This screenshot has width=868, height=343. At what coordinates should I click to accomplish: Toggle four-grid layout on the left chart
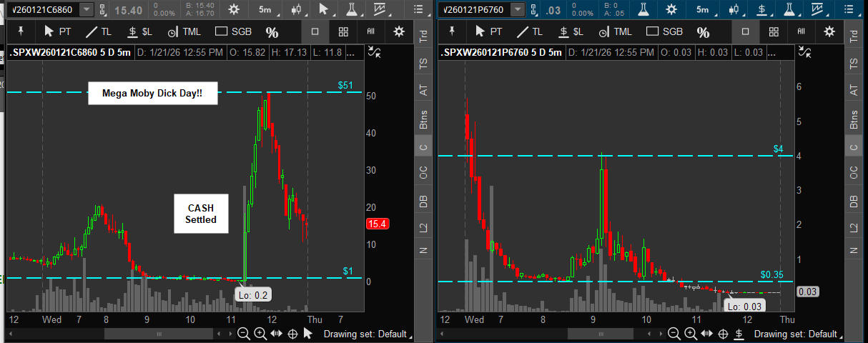343,32
